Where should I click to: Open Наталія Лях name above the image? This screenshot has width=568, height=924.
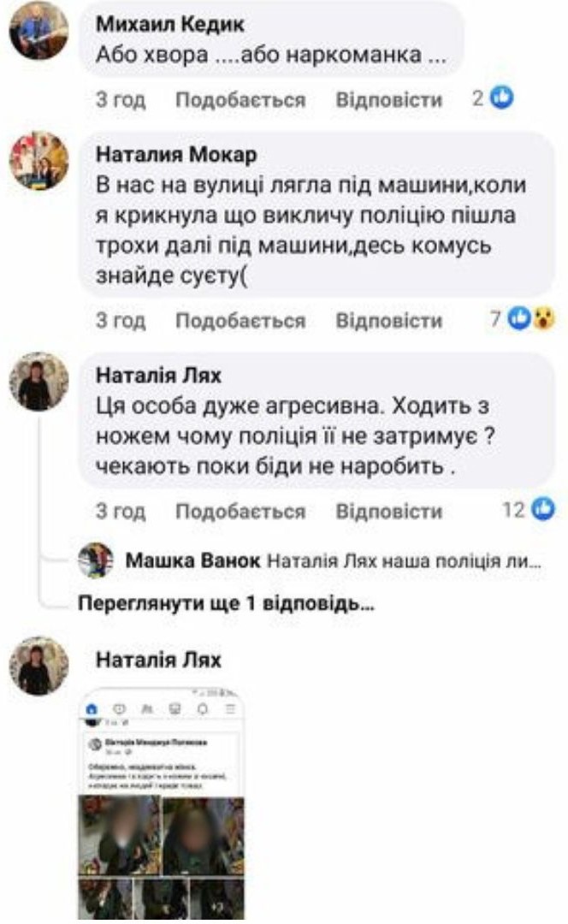[x=158, y=660]
